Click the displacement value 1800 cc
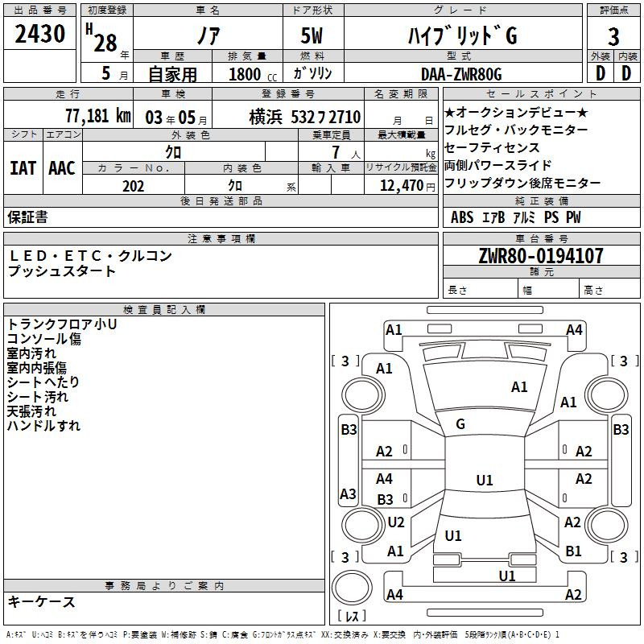This screenshot has height=644, width=644. click(x=253, y=74)
